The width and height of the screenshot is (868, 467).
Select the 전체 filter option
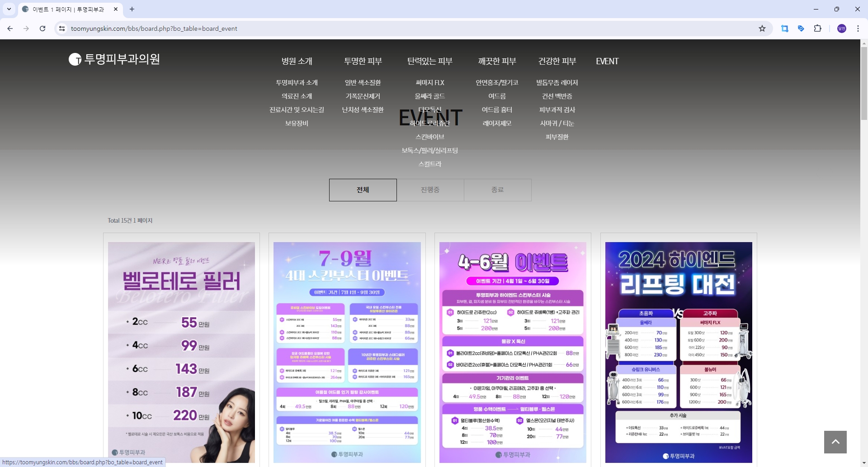pos(363,190)
